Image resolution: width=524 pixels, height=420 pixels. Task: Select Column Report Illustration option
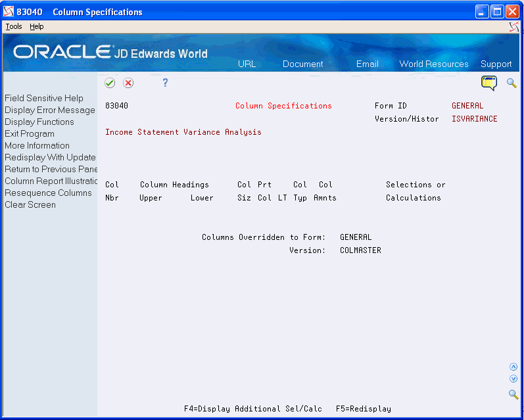click(51, 181)
